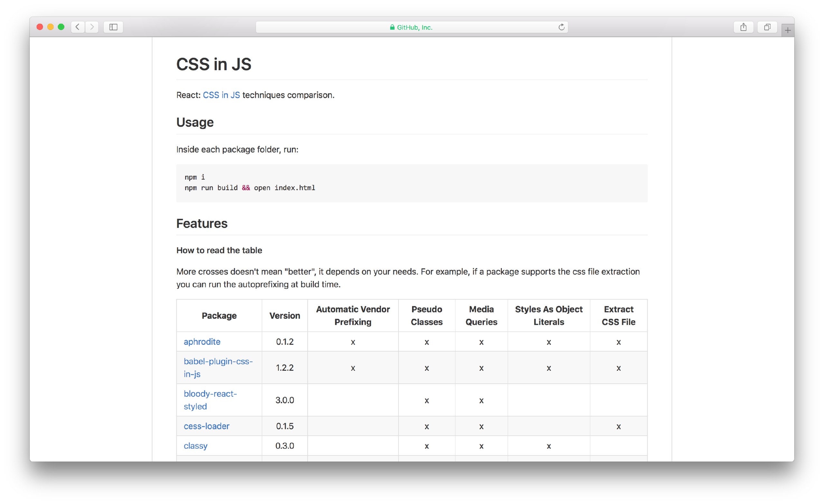Click bloody-react-styled version 3.0.0 cell
Viewport: 824px width, 504px height.
[x=285, y=400]
